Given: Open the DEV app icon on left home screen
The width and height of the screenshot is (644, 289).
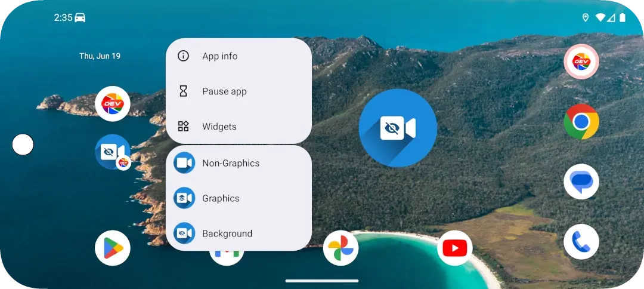Looking at the screenshot, I should coord(113,103).
